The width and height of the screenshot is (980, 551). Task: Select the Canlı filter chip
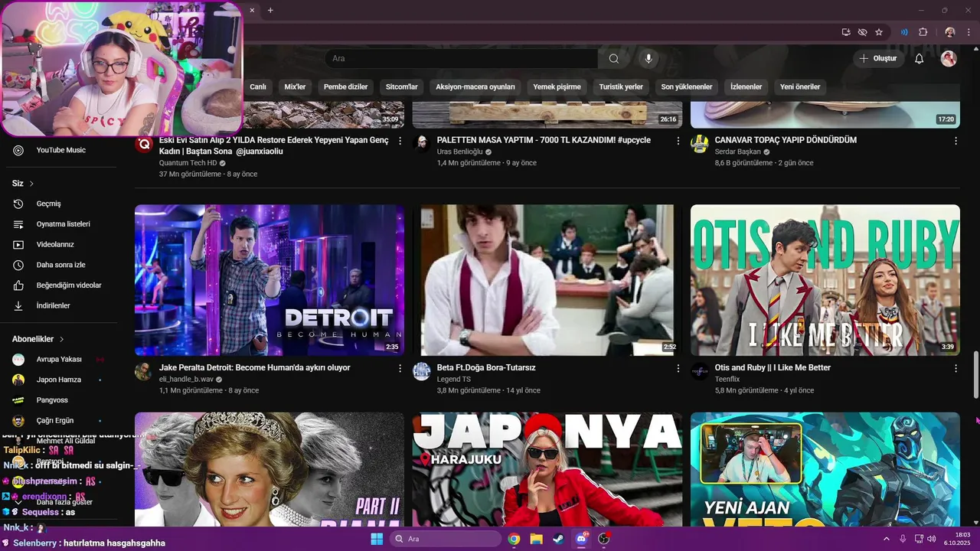258,86
